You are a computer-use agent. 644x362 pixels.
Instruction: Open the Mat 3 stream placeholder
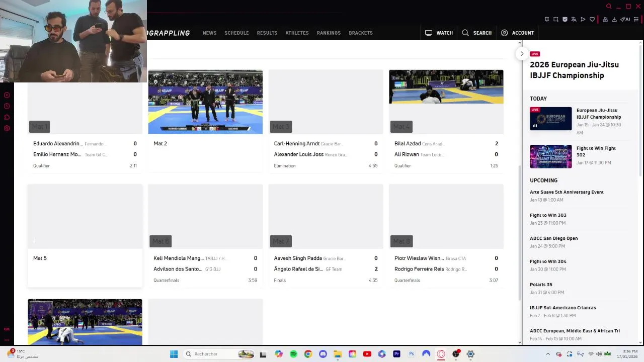326,102
